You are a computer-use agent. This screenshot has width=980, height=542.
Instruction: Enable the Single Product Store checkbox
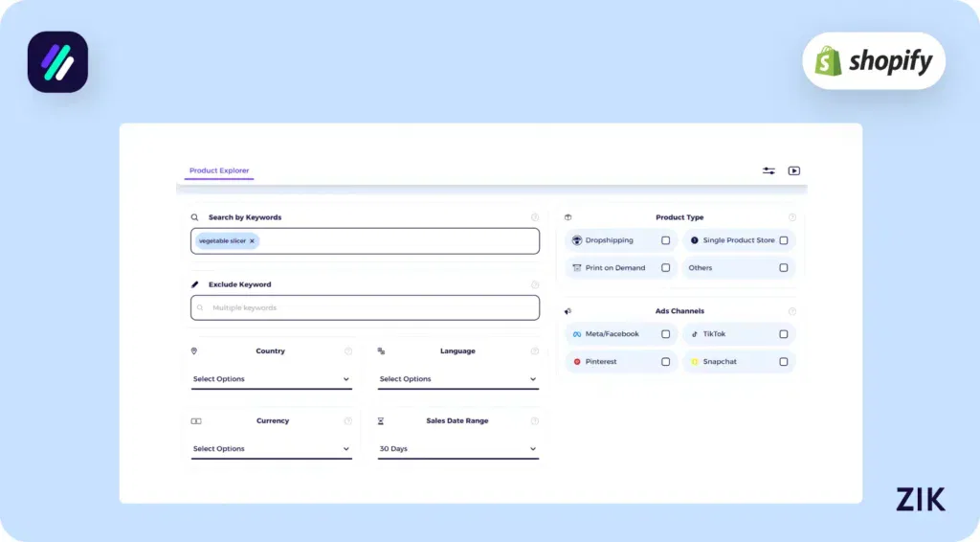click(x=783, y=240)
